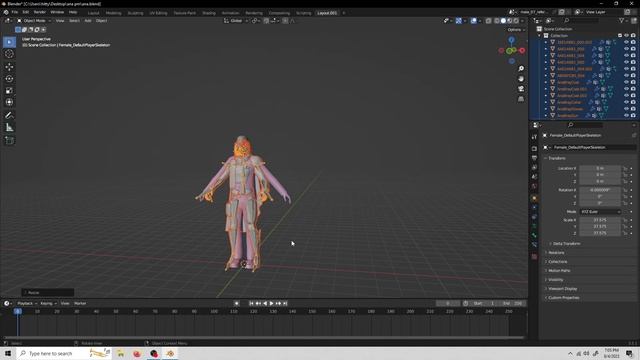This screenshot has width=640, height=360.
Task: Switch perspective/orthographic grid icon
Action: [x=521, y=99]
